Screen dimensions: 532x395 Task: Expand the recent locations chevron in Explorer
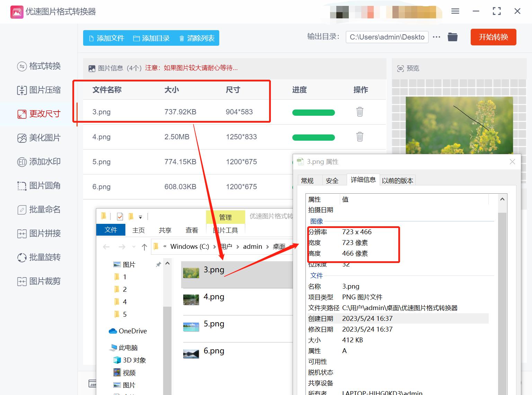pyautogui.click(x=134, y=247)
